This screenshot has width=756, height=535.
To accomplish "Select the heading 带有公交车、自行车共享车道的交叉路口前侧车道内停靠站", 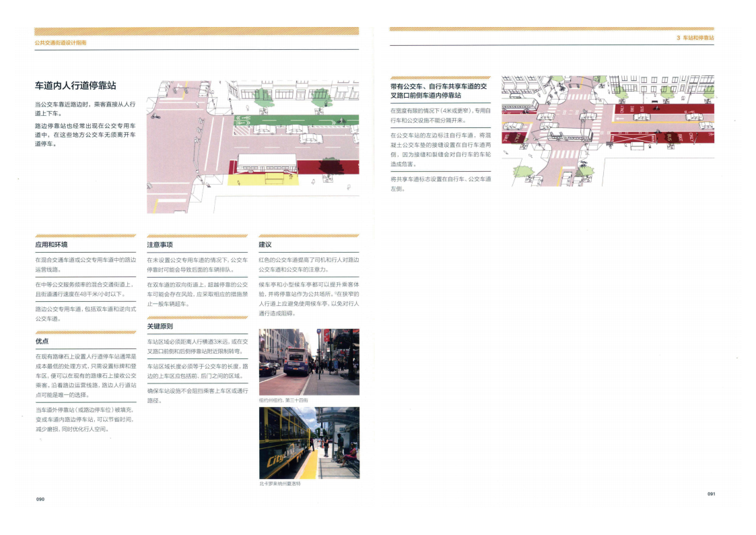I will [438, 91].
